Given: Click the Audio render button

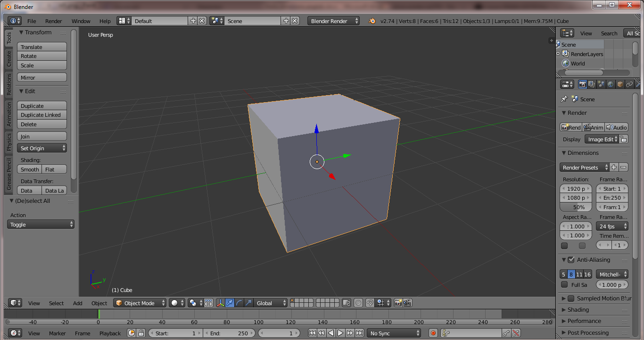Looking at the screenshot, I should [x=617, y=127].
